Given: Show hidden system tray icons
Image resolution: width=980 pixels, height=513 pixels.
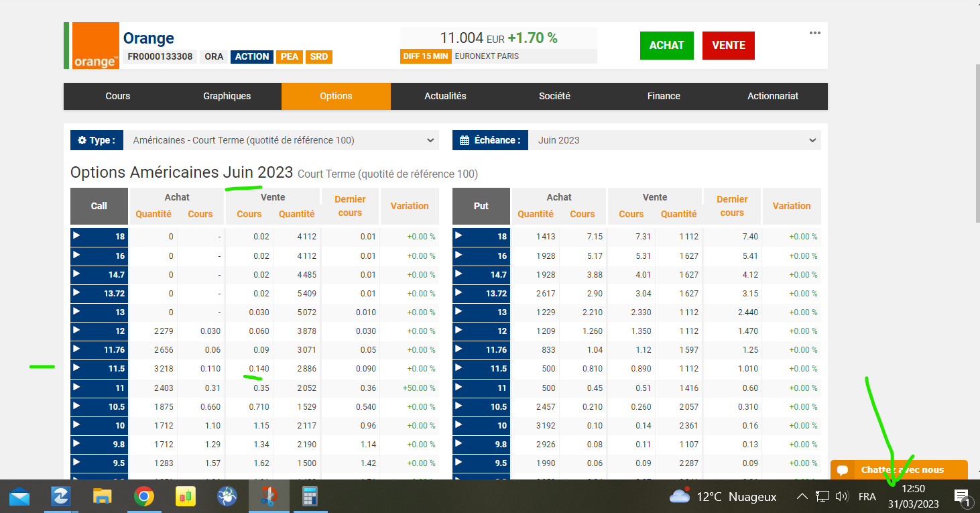Looking at the screenshot, I should click(x=802, y=497).
